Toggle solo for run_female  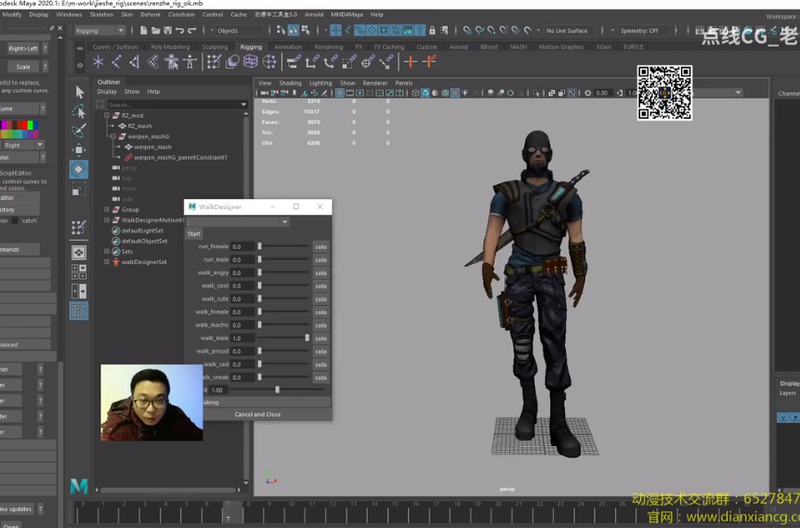coord(320,247)
